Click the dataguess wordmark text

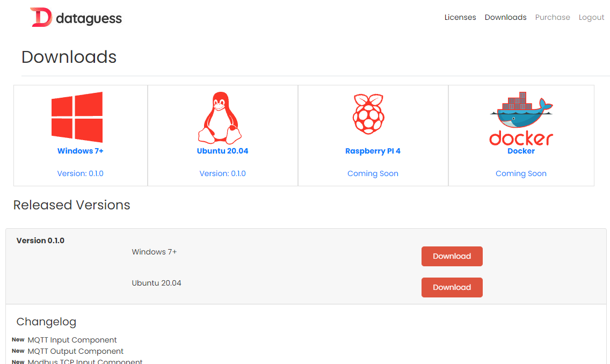point(89,18)
